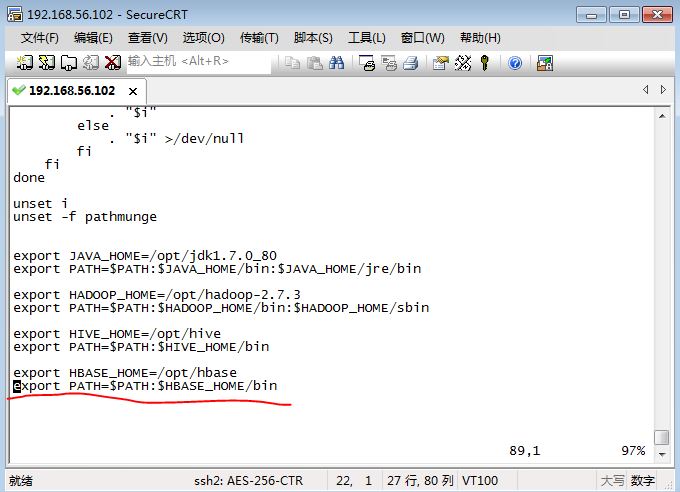Click status bar '27 行, 80 列' entry
This screenshot has width=680, height=492.
[x=420, y=481]
